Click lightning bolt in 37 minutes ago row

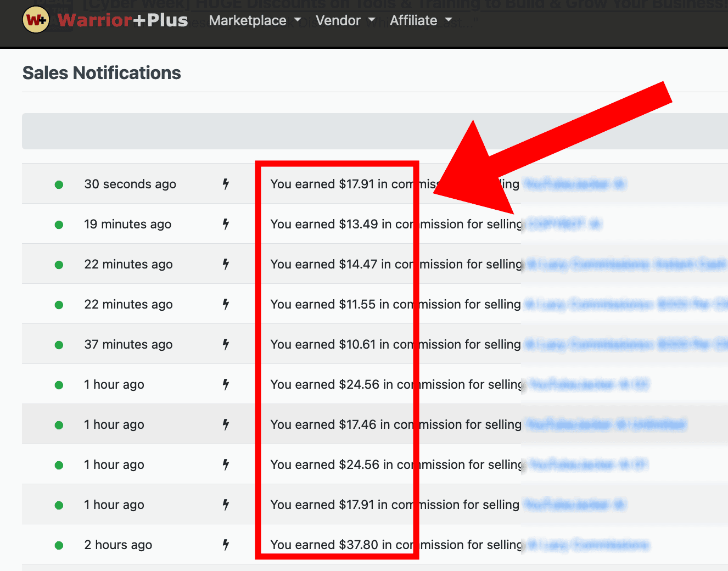click(226, 344)
